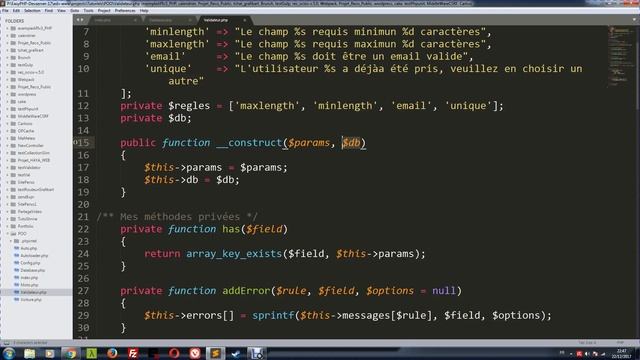This screenshot has height=360, width=640.
Task: Expand the exemplesMVC_PHP folder
Action: pos(7,28)
